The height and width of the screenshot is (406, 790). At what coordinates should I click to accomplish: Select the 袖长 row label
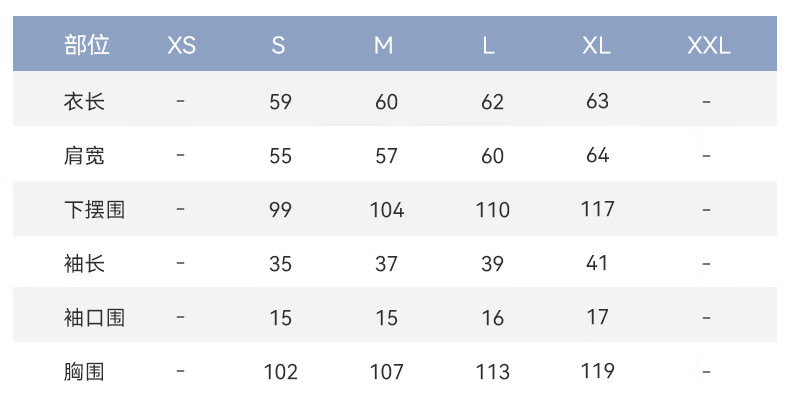[84, 263]
